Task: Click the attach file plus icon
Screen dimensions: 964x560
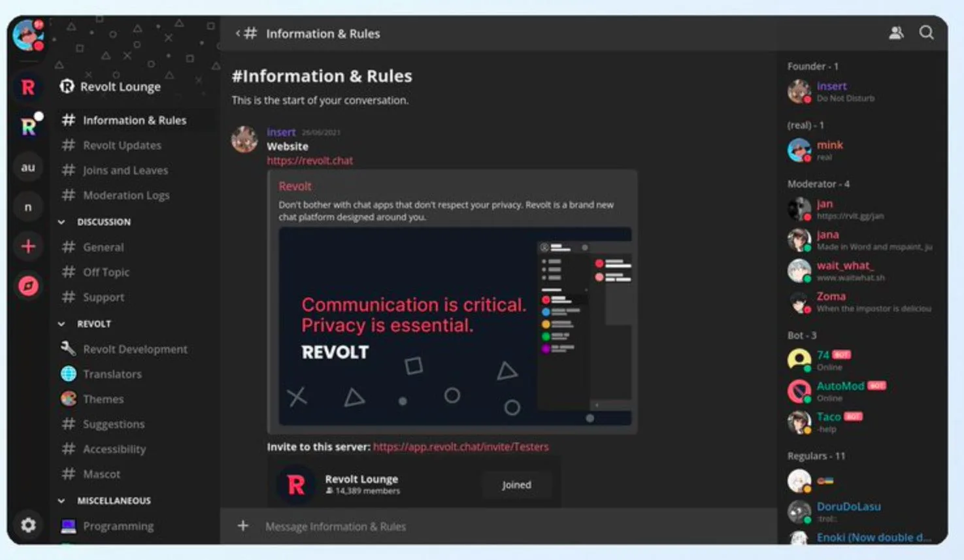Action: (x=242, y=526)
